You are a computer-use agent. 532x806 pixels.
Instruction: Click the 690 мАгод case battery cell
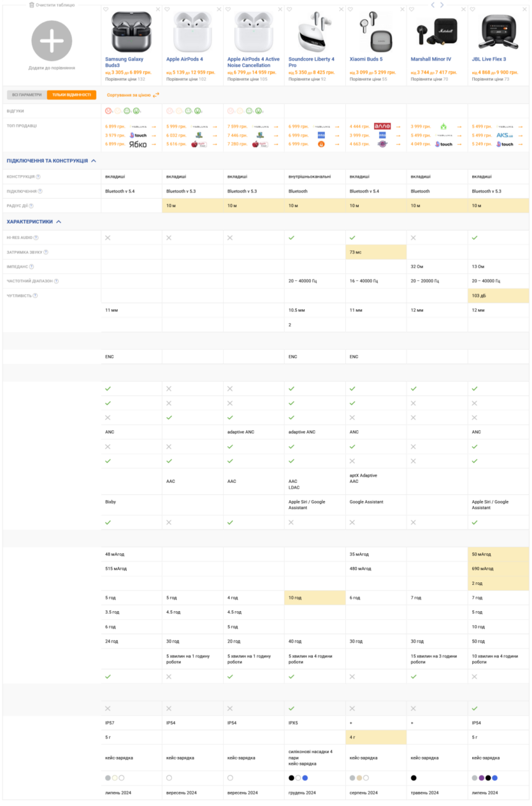click(498, 568)
